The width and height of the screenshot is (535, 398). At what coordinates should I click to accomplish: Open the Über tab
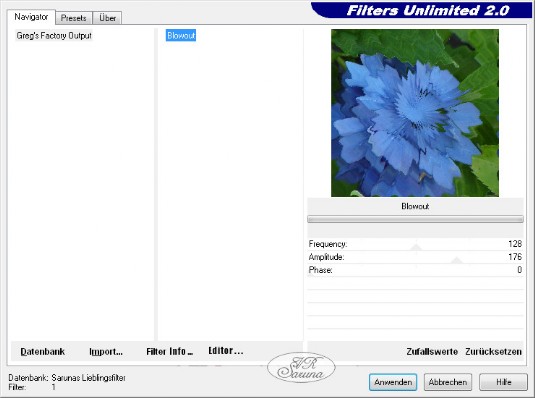[107, 18]
